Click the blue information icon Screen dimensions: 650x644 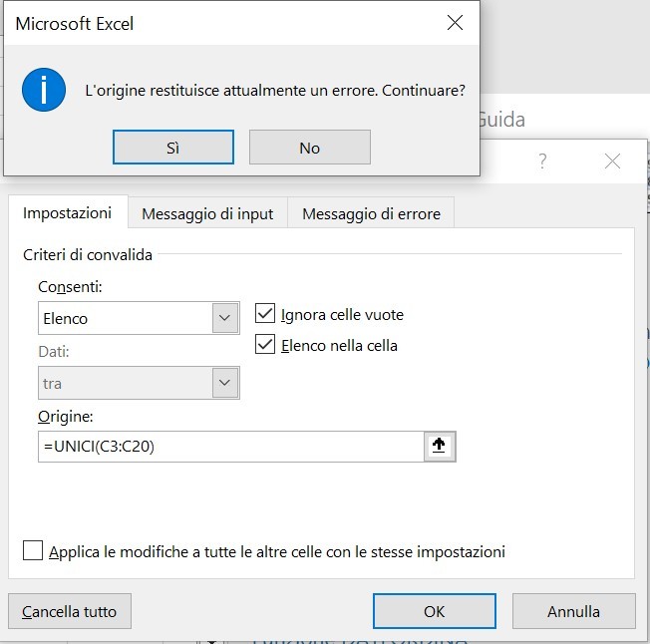44,90
